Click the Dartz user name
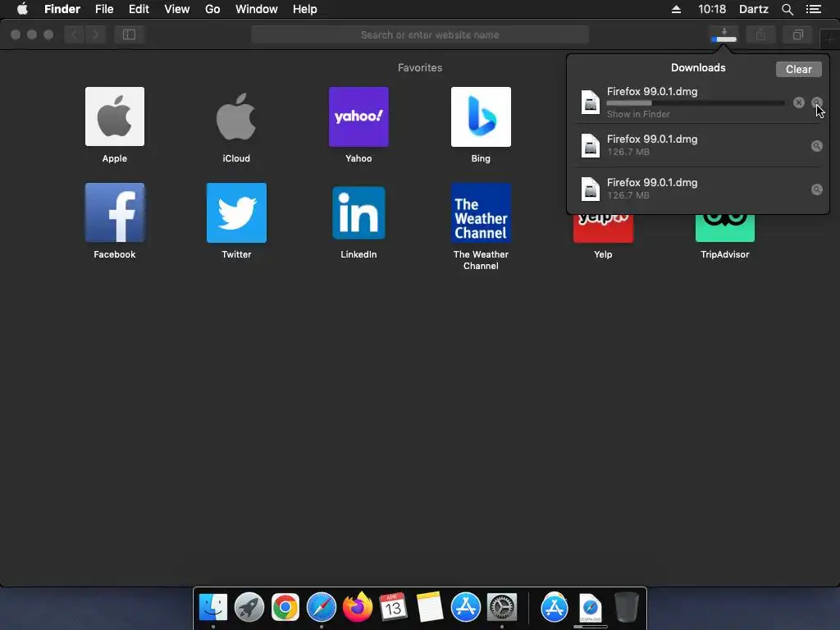Screen dimensions: 840x630 (754, 9)
